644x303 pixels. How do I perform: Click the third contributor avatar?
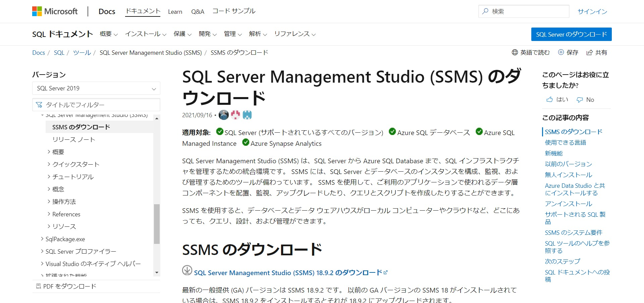click(x=247, y=115)
